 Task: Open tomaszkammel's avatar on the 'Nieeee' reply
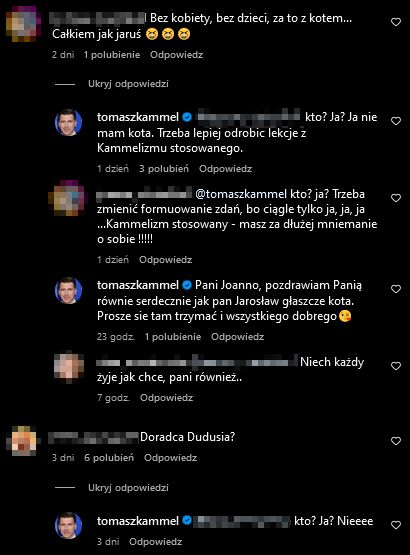tap(68, 525)
